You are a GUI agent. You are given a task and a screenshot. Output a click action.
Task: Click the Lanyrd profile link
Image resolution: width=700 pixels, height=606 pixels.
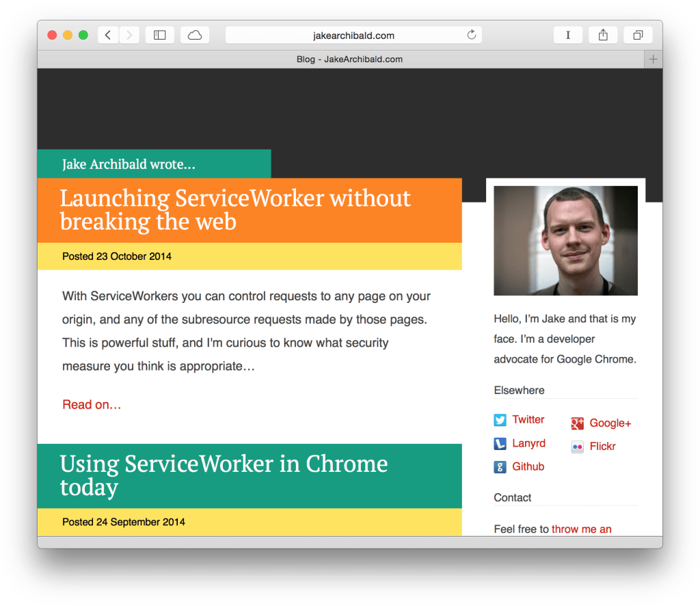point(528,443)
